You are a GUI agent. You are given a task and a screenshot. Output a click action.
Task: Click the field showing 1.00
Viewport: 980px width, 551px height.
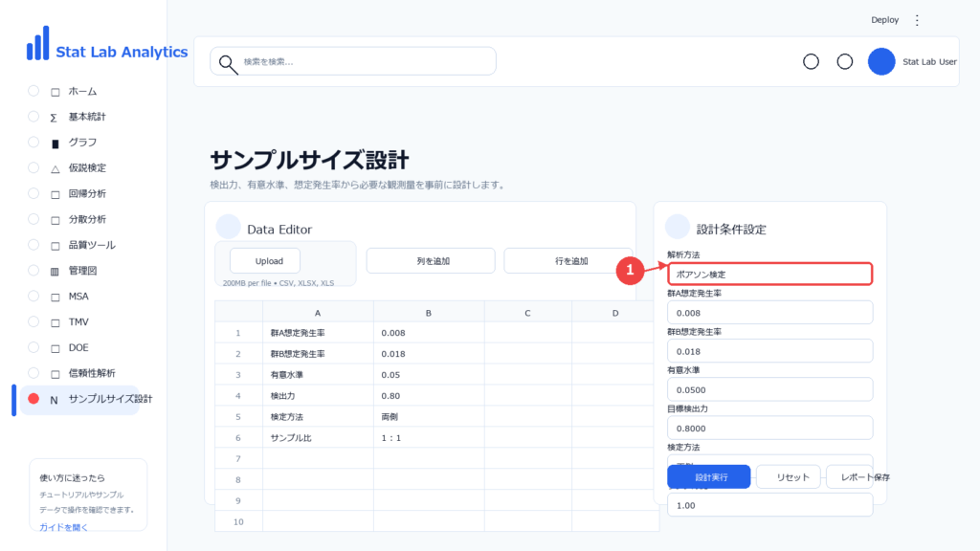tap(770, 505)
